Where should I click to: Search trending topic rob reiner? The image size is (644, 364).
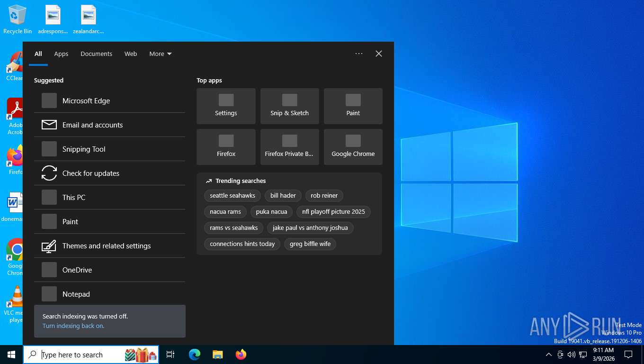point(324,195)
